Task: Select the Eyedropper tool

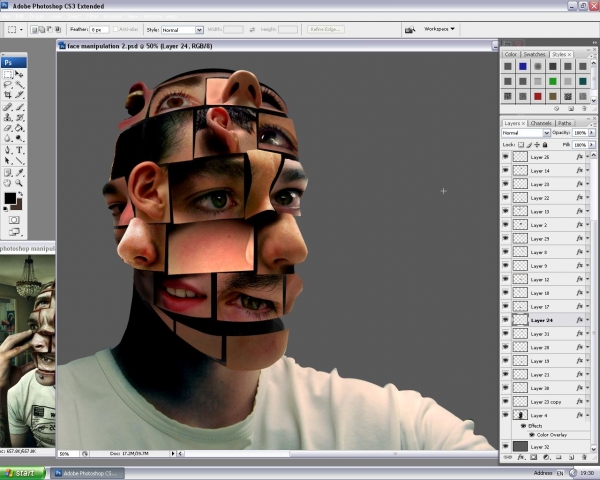Action: pyautogui.click(x=19, y=173)
